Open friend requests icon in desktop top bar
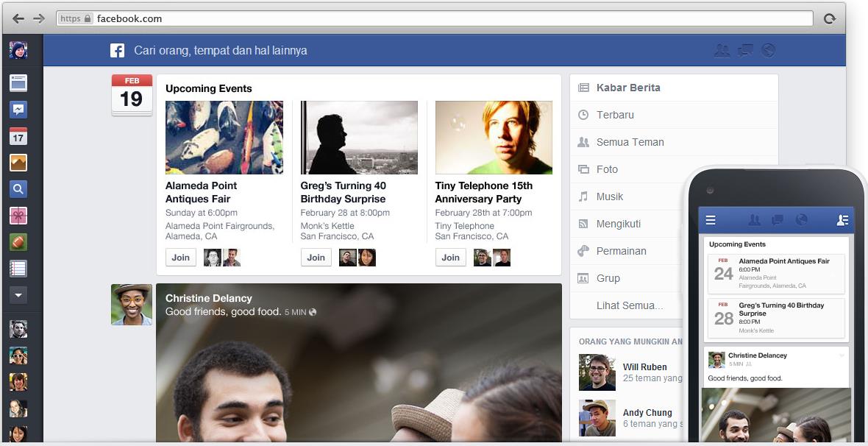 [722, 51]
